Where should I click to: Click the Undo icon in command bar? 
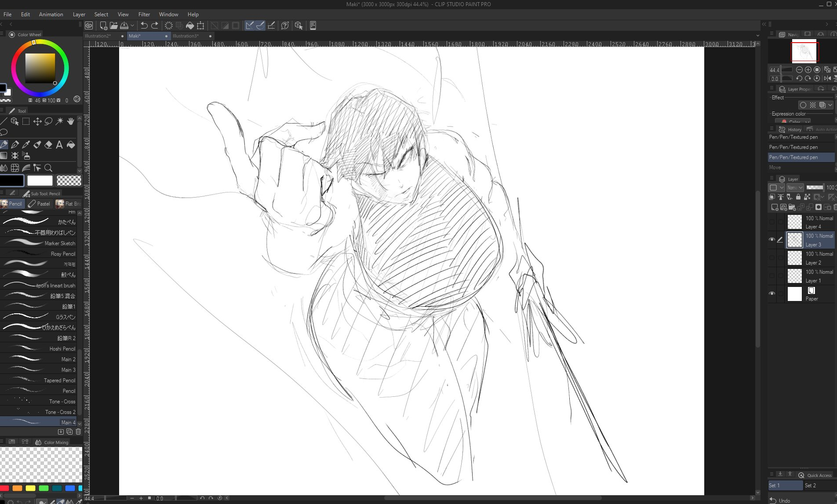coord(144,25)
